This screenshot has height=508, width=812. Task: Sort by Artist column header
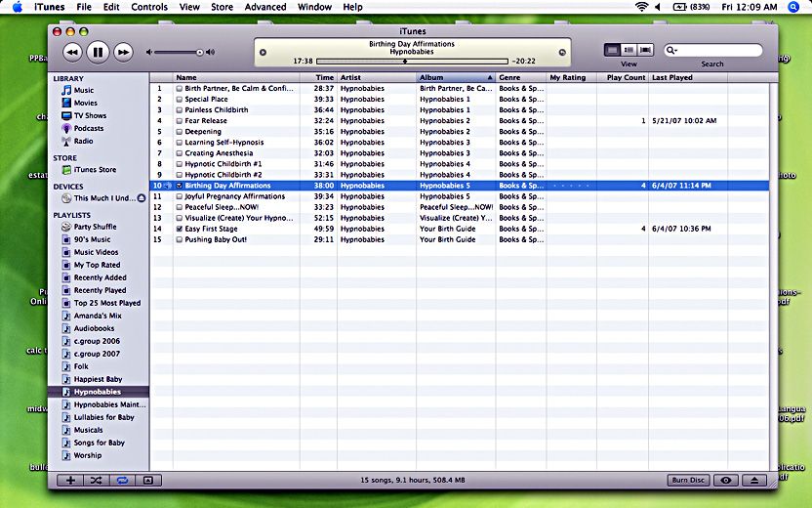coord(377,78)
